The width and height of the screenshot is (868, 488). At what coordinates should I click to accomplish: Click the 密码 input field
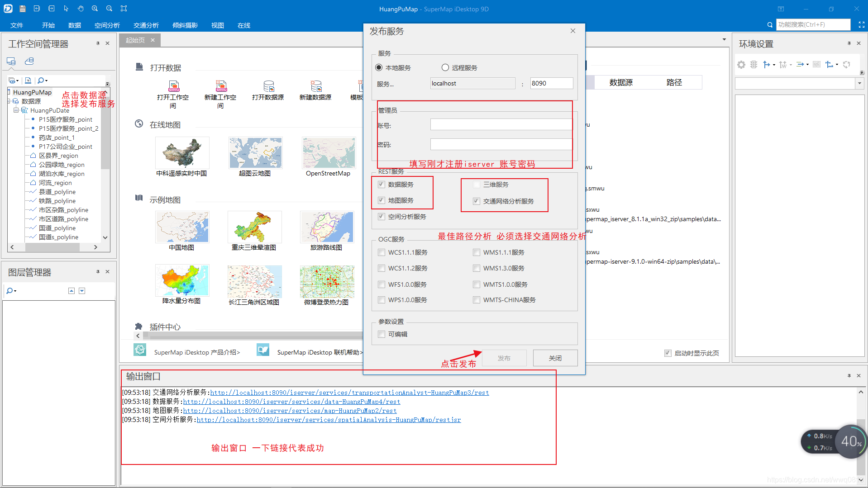501,144
